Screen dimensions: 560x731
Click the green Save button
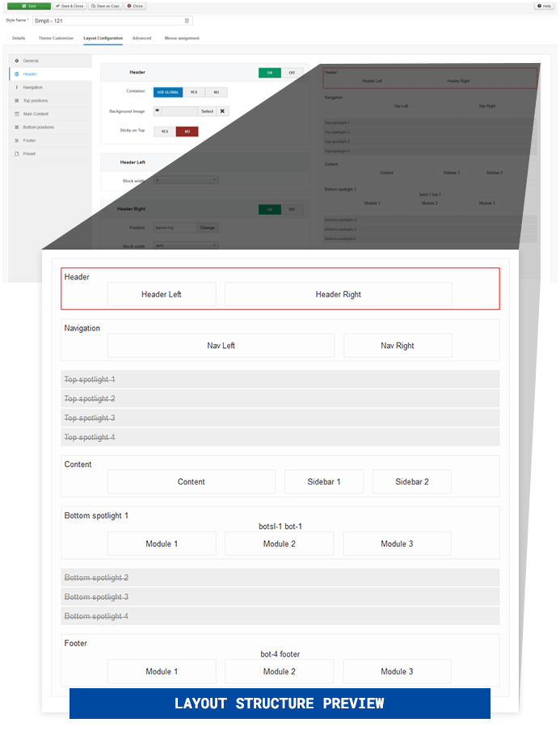(28, 6)
